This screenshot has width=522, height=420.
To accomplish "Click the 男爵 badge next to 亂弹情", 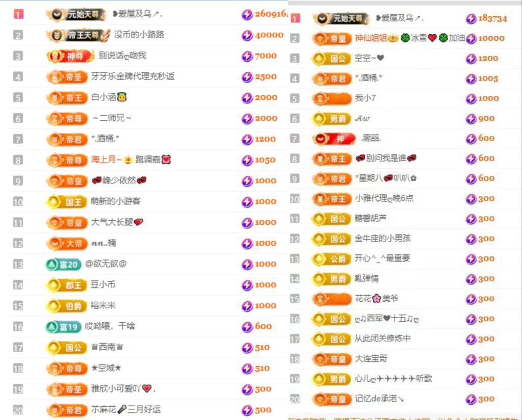I will tap(330, 278).
